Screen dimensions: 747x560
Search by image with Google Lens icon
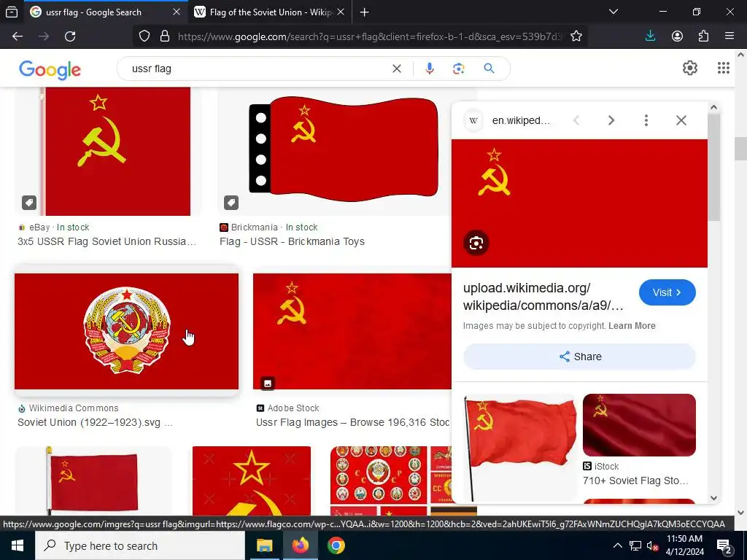pyautogui.click(x=458, y=69)
